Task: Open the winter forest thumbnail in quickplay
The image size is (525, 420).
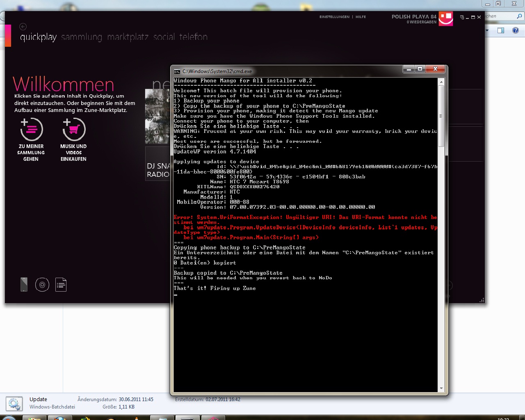Action: coord(157,116)
